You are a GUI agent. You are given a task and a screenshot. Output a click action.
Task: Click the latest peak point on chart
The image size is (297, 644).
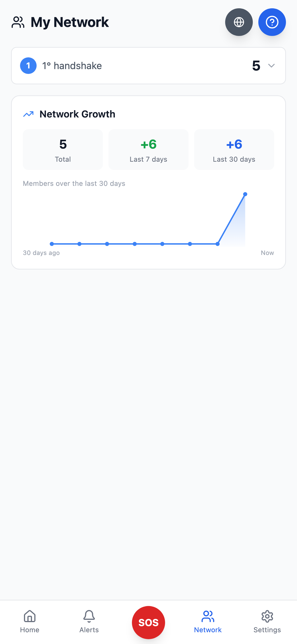[x=245, y=194]
